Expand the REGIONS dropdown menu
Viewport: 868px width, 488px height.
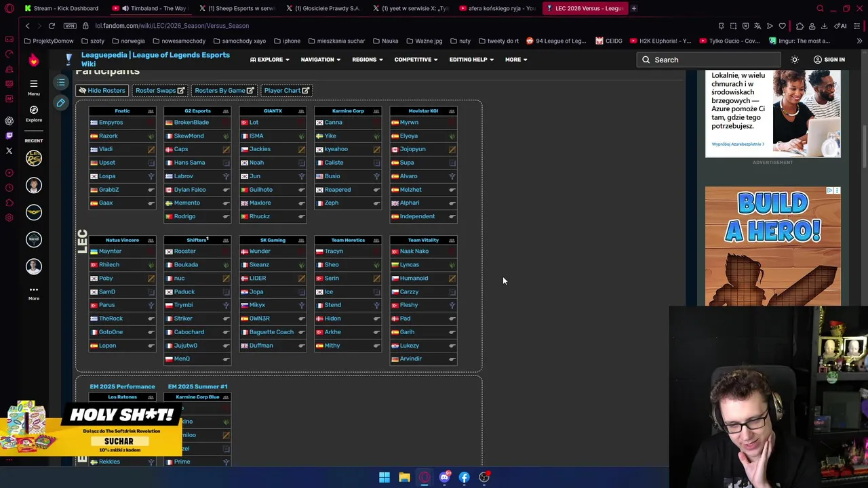[368, 60]
